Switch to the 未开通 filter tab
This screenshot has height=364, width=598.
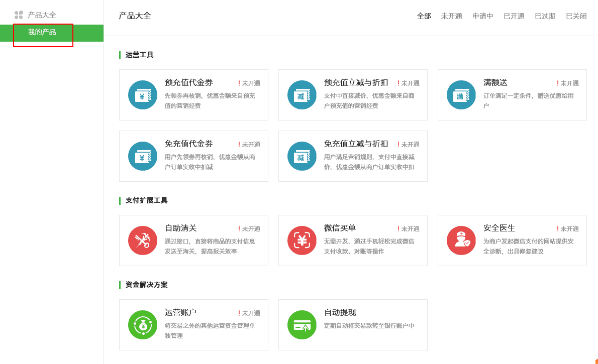pyautogui.click(x=451, y=16)
